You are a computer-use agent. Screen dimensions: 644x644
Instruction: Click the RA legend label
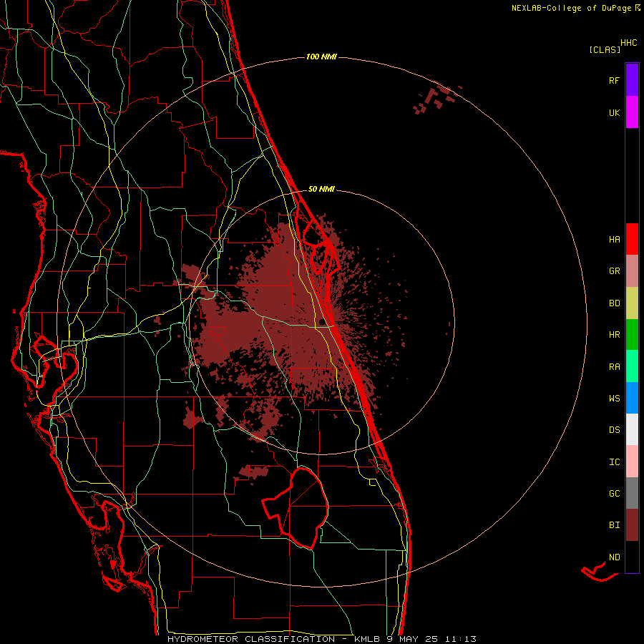pyautogui.click(x=615, y=367)
